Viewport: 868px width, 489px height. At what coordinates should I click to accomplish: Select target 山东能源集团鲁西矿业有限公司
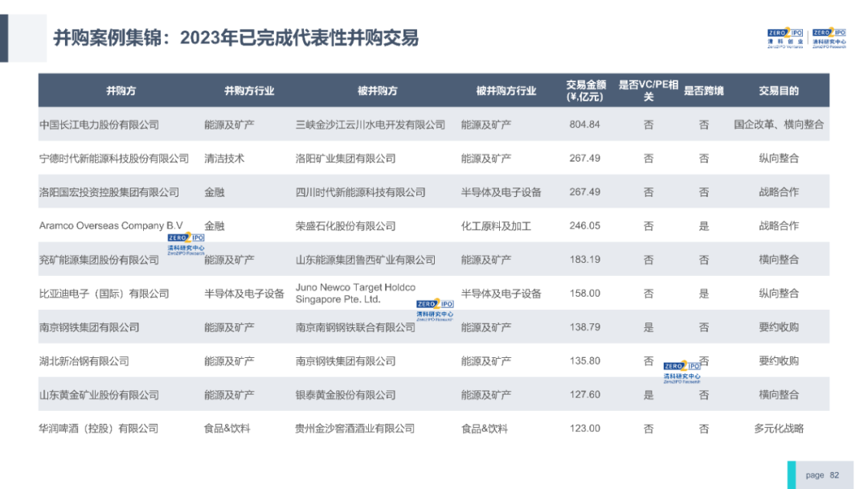point(366,260)
